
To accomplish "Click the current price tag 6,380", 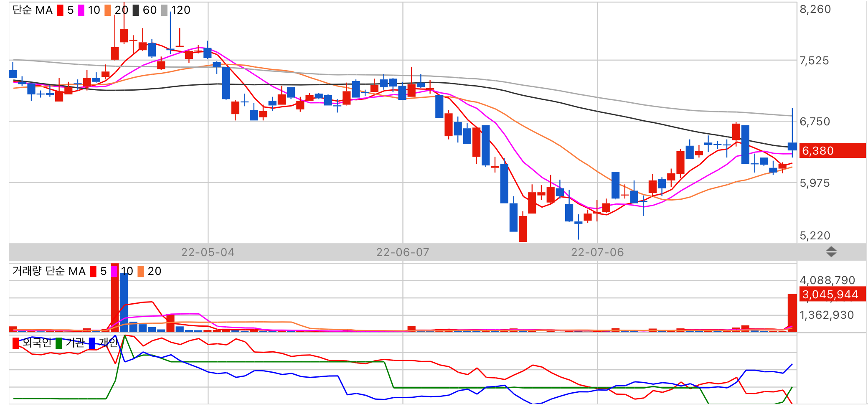I will (832, 150).
